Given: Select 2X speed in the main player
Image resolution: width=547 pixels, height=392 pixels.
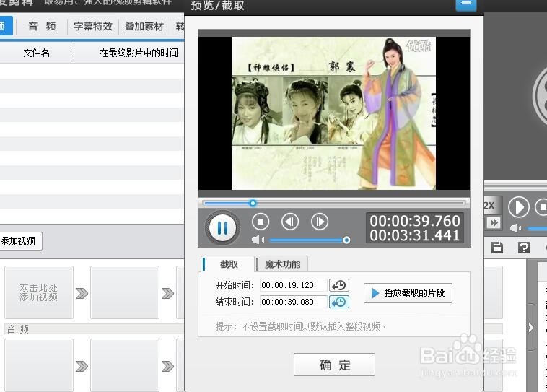Looking at the screenshot, I should coord(489,206).
